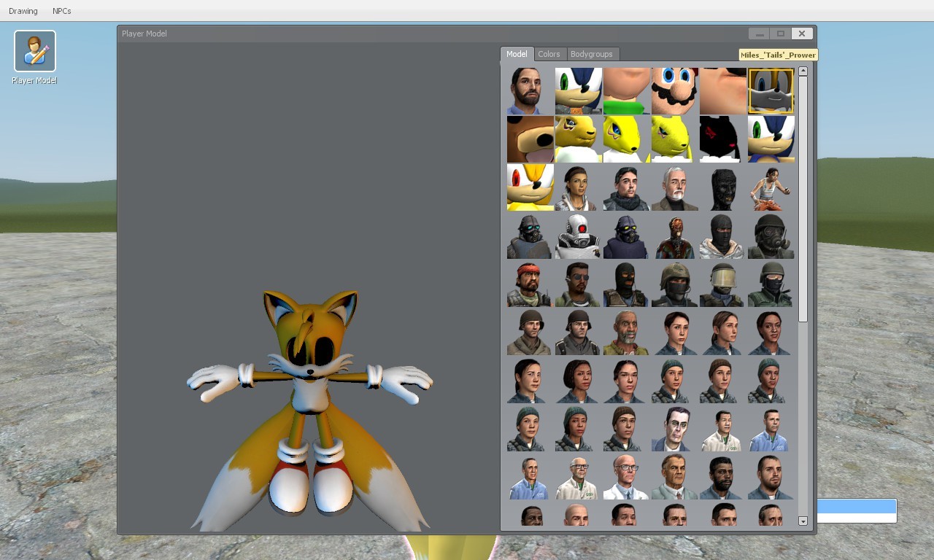Click the model list scroll up arrow

click(803, 71)
